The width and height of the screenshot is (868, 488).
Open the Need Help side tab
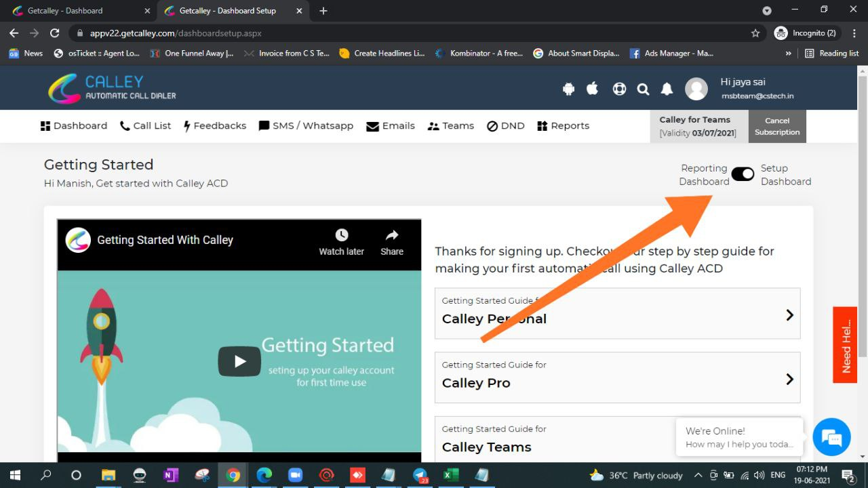845,345
